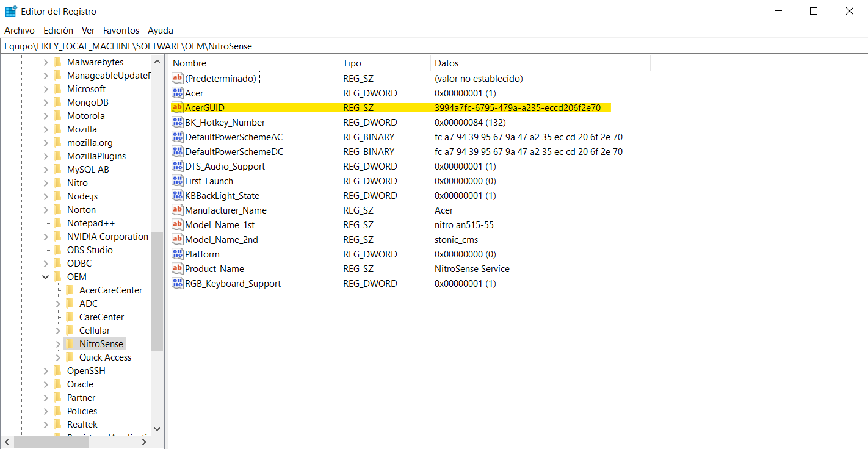This screenshot has width=868, height=449.
Task: Open the Archivo menu
Action: click(x=20, y=30)
